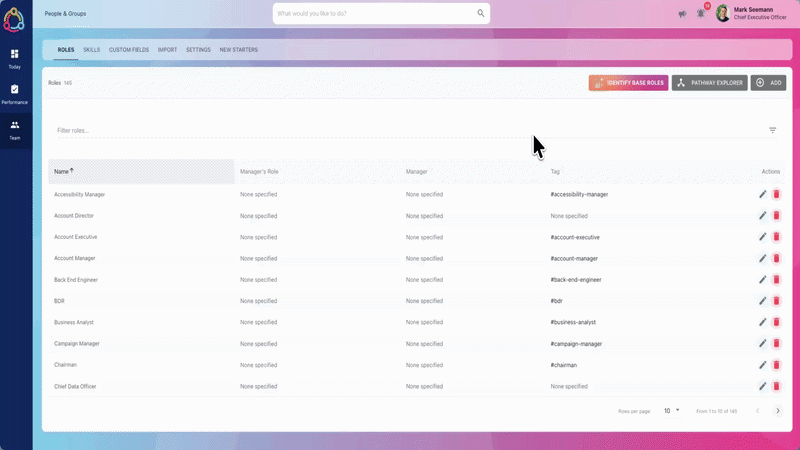Switch to the New Starters tab
Viewport: 800px width, 450px height.
(x=238, y=50)
